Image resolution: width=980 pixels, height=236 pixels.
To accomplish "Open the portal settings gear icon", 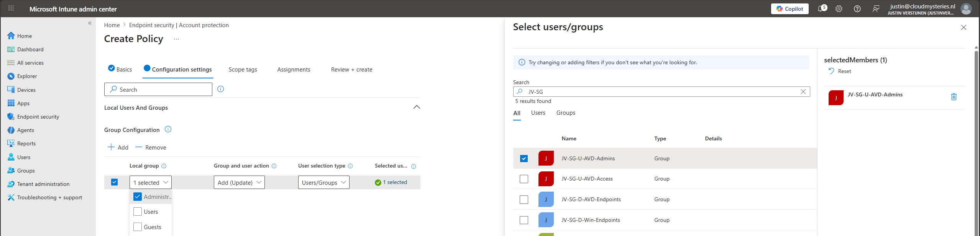I will [x=839, y=9].
